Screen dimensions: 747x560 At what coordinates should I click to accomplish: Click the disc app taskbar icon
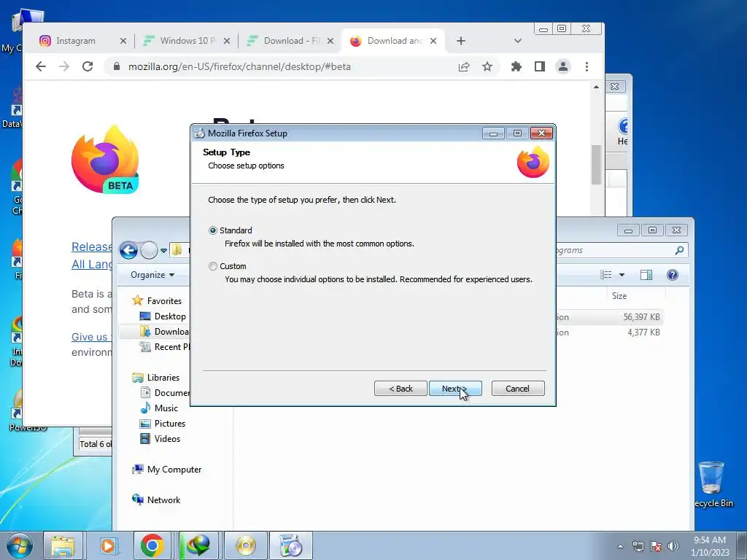[x=245, y=545]
